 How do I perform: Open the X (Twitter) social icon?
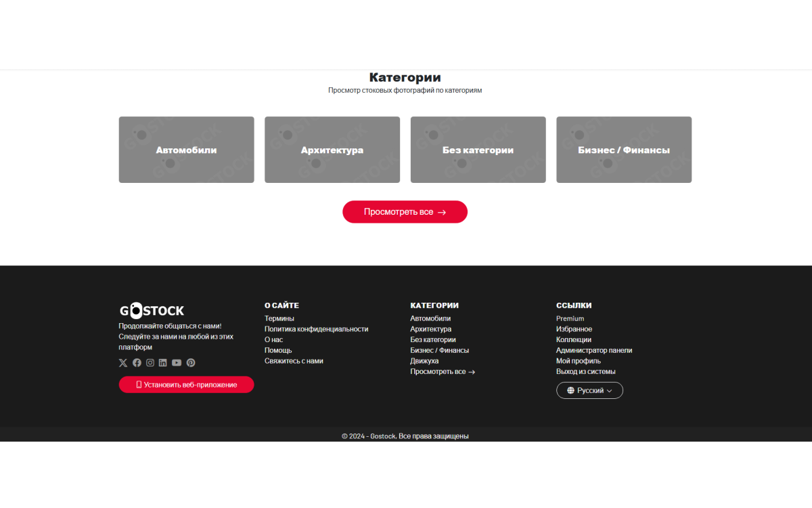click(x=123, y=363)
